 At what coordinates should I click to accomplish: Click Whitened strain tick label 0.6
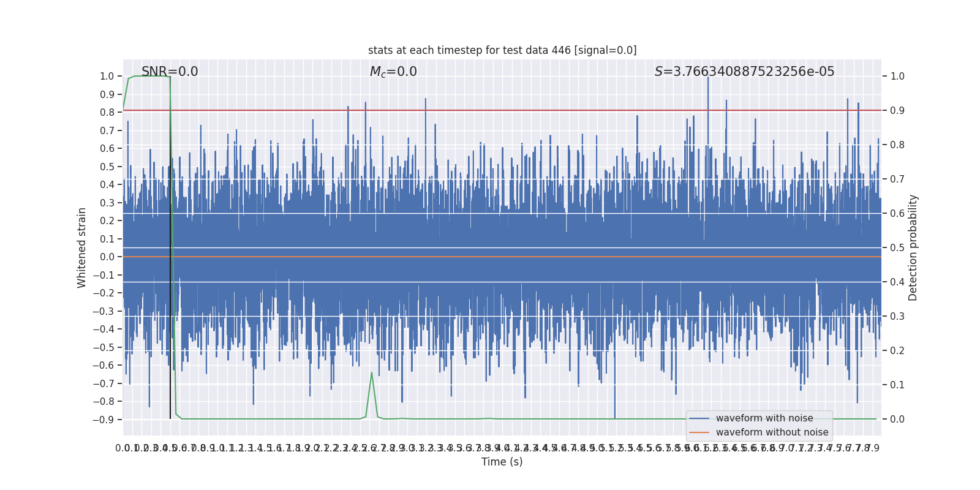pyautogui.click(x=107, y=149)
